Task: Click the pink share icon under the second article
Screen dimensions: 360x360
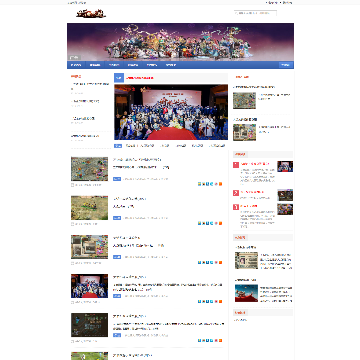Action: [x=216, y=223]
